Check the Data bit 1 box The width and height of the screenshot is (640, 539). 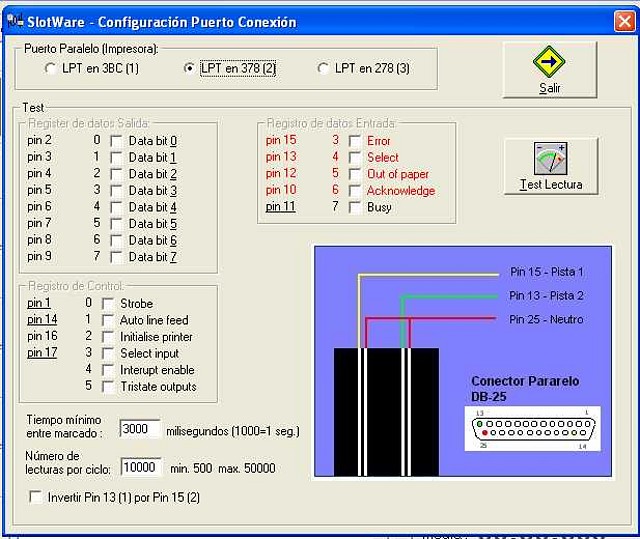116,157
